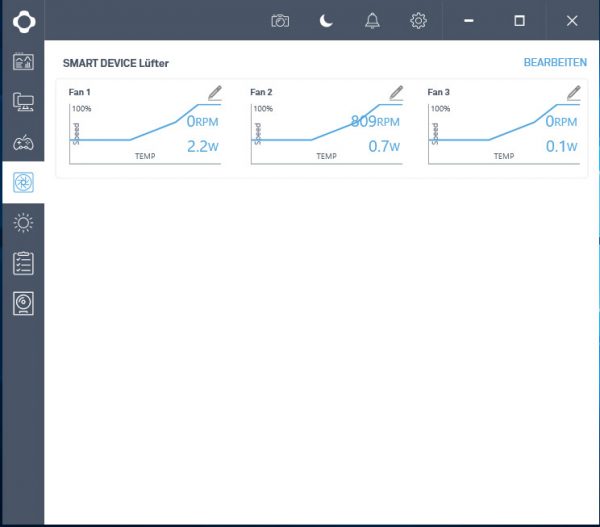Click the 0RPM reading of Fan 1
This screenshot has width=600, height=527.
202,122
